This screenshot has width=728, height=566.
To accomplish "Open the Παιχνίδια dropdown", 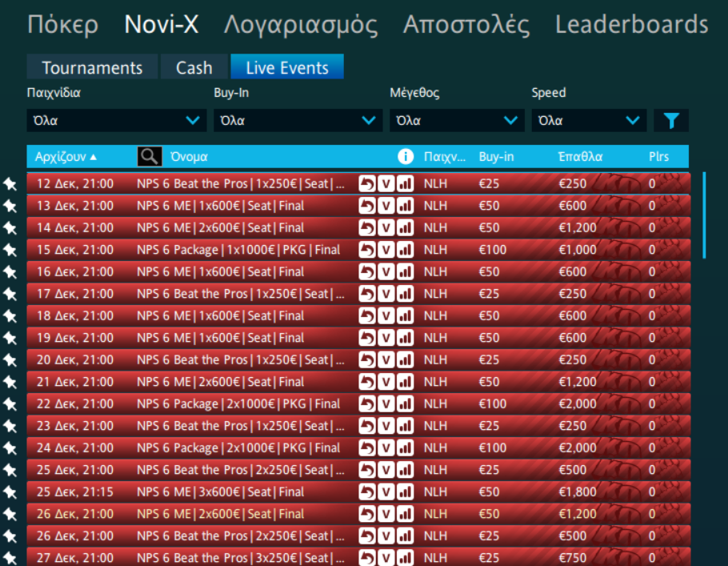I will click(x=116, y=121).
